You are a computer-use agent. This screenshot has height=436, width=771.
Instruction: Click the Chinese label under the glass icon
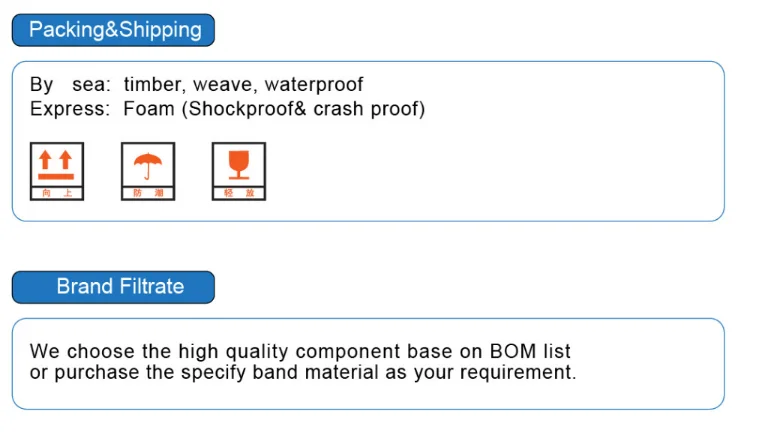(x=238, y=192)
